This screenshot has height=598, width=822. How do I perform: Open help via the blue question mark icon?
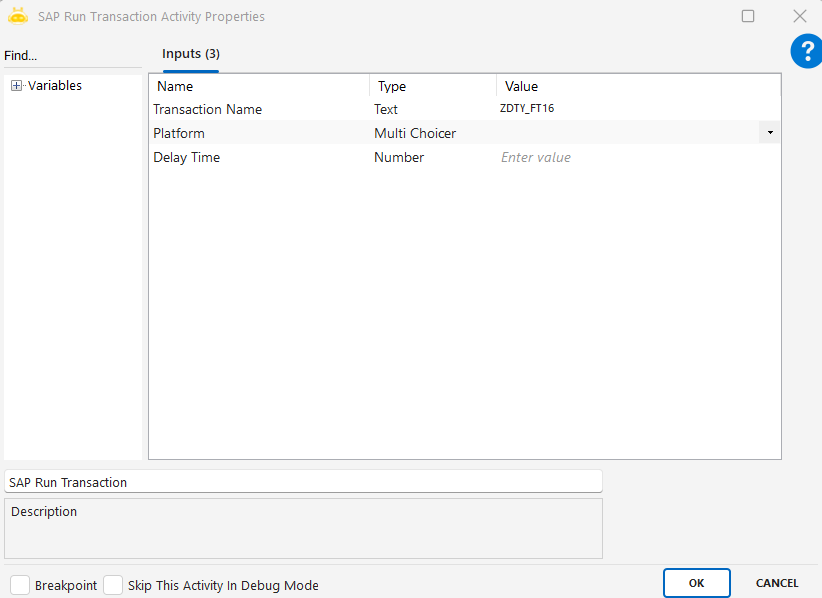pos(805,51)
